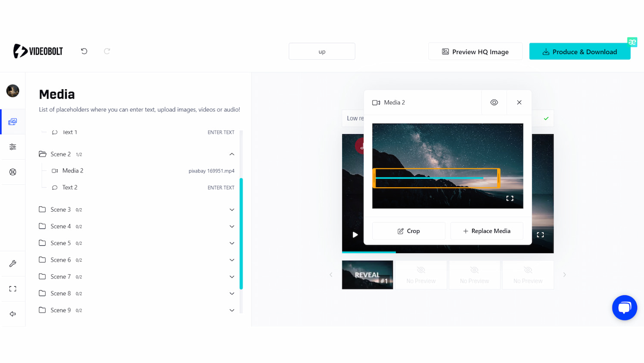Click the help lifebuoy icon in sidebar
Screen dimensions: 644x363
[x=13, y=172]
